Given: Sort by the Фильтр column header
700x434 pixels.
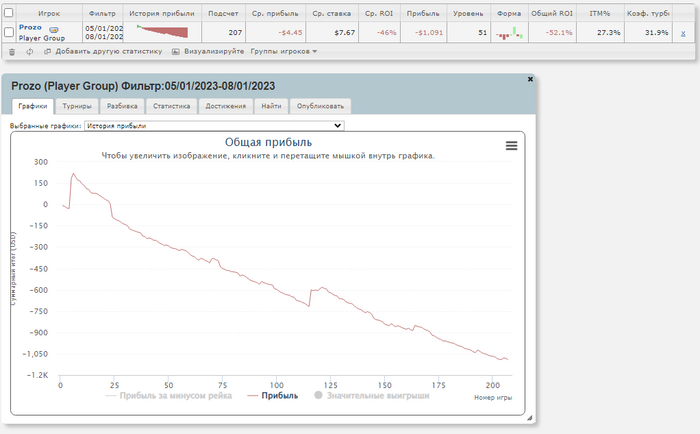Looking at the screenshot, I should coord(102,13).
